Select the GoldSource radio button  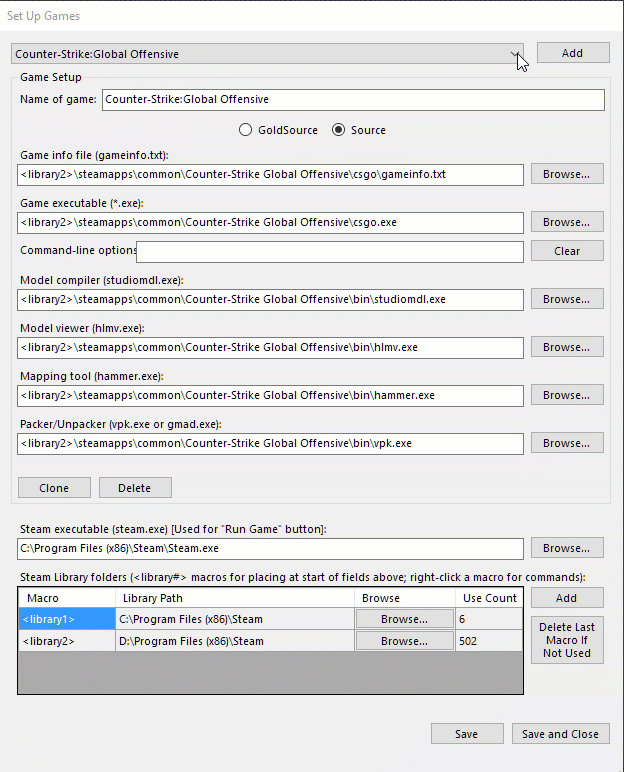pyautogui.click(x=245, y=130)
